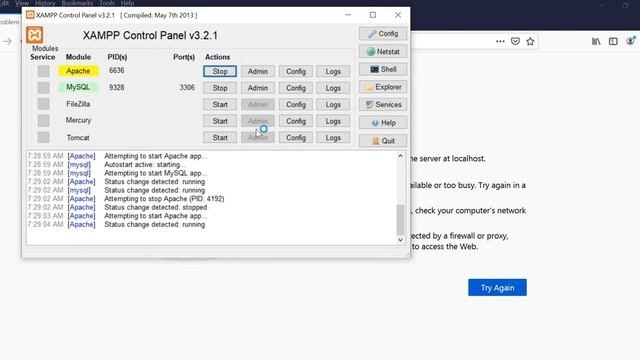640x360 pixels.
Task: Click log line 'Attempting to stop Apache (PID: 4192)'
Action: [164, 199]
